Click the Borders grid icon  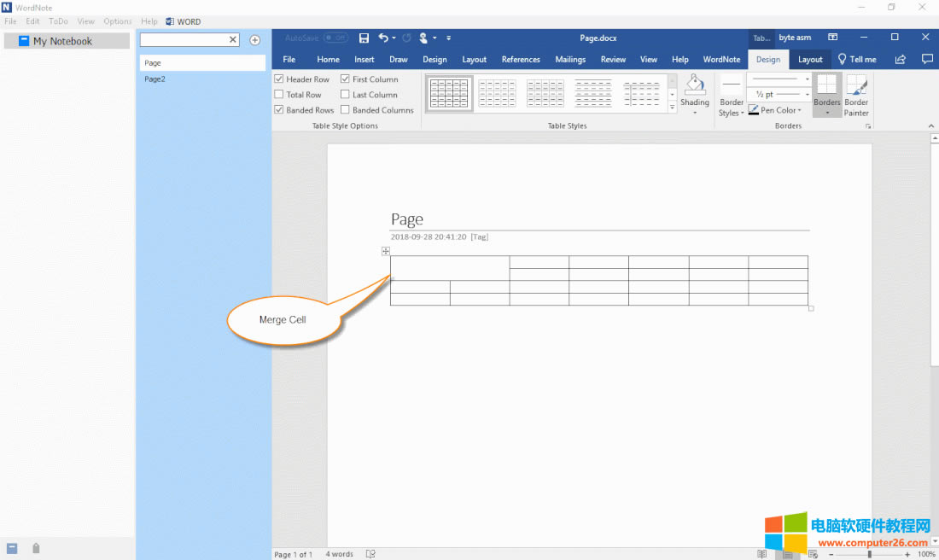coord(826,85)
